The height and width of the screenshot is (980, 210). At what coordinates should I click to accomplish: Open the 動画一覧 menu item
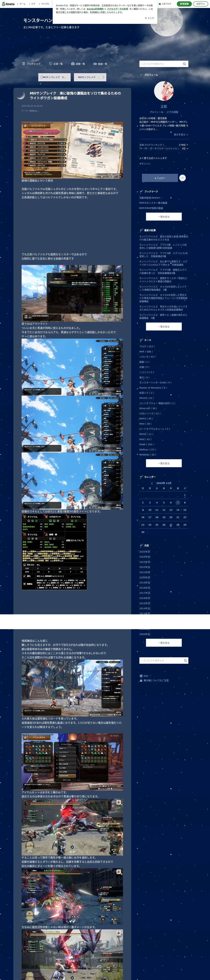point(101,64)
